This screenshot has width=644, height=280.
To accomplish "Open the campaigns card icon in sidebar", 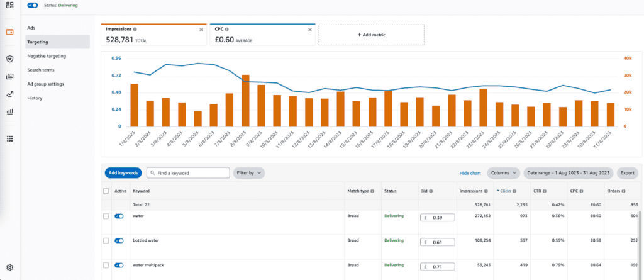I will point(9,31).
